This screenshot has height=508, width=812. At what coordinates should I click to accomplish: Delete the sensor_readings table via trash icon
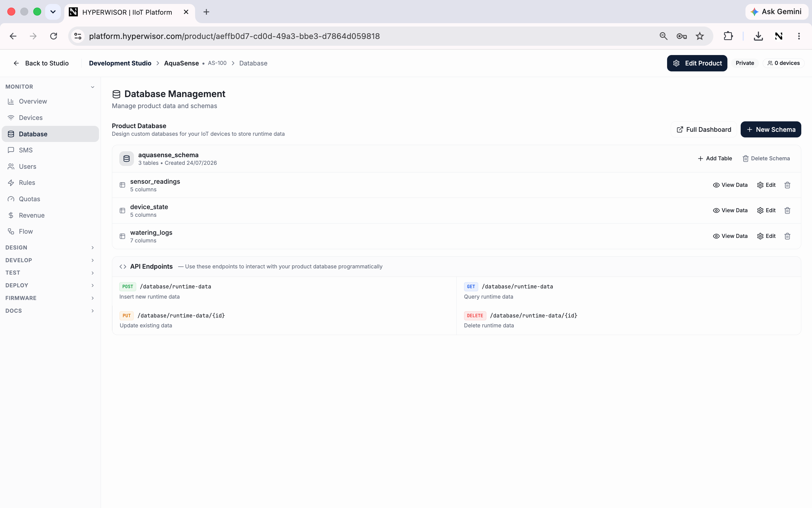coord(787,185)
